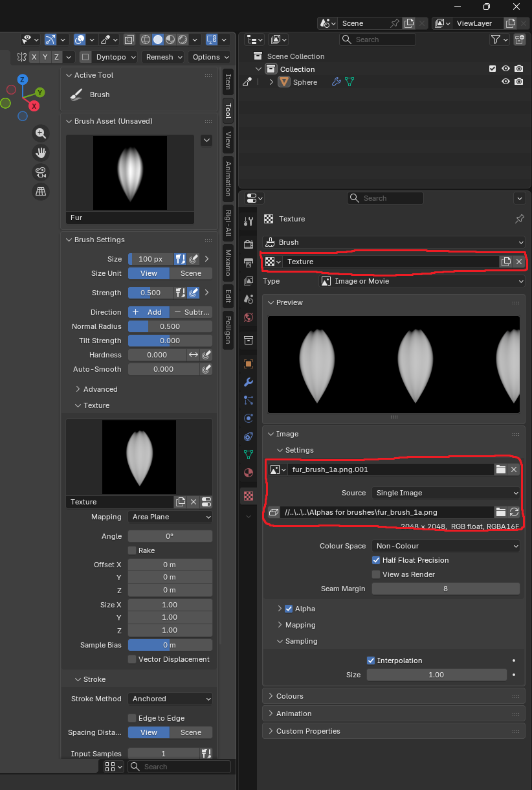
Task: Click new texture duplicate icon in Properties editor
Action: [506, 262]
